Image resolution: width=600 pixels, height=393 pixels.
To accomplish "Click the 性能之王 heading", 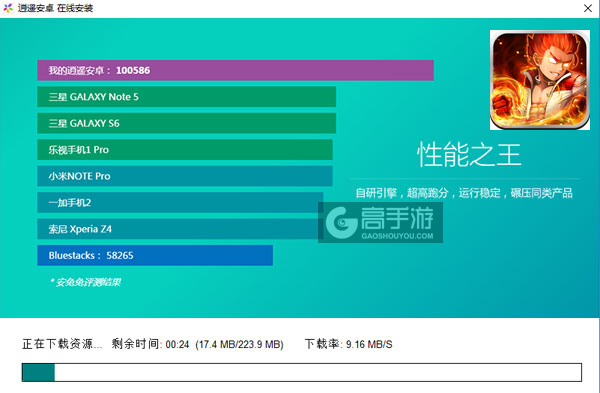I will [x=469, y=155].
